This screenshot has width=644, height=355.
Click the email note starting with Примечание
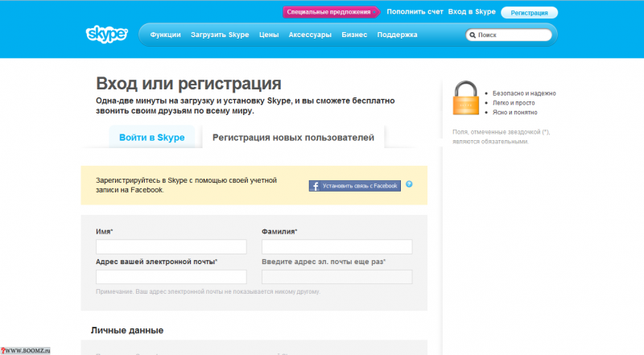point(208,291)
